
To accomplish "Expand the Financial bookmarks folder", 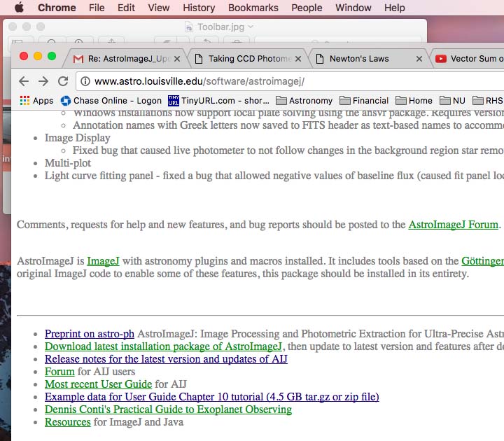I will tap(363, 101).
